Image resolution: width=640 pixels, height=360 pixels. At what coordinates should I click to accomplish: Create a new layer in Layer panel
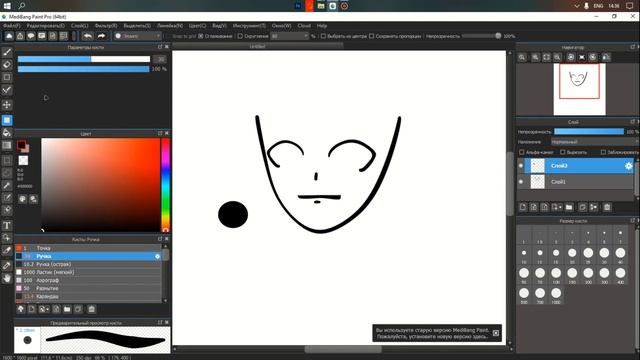(523, 207)
